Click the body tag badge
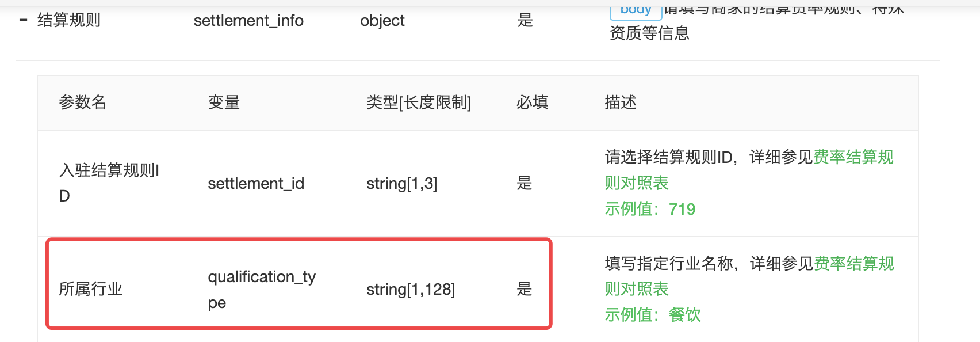980x342 pixels. coord(636,11)
